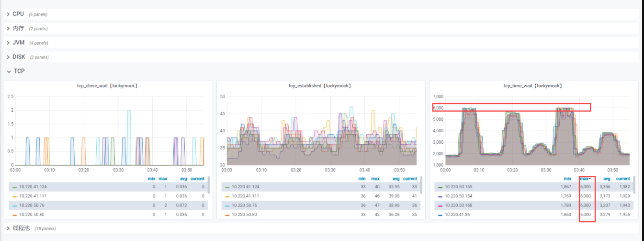Image resolution: width=644 pixels, height=241 pixels.
Task: Click blue swatch of 10.220.41.86 in tcp_time_wait
Action: [440, 215]
